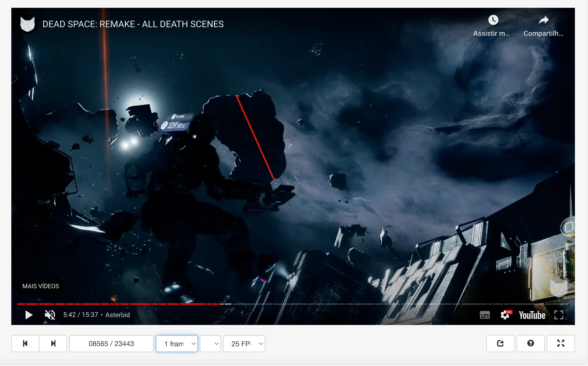588x366 pixels.
Task: Click the Compartilhar share arrow icon
Action: 543,20
